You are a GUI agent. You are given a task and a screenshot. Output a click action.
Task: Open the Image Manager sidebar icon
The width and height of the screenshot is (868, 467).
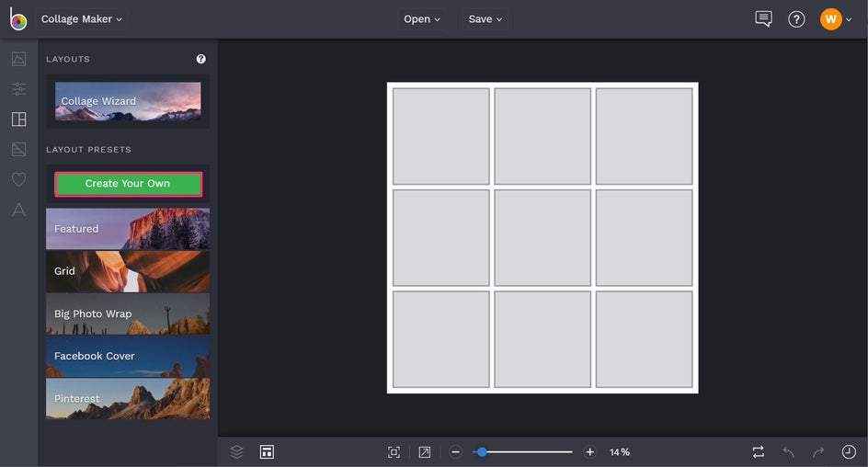point(18,59)
